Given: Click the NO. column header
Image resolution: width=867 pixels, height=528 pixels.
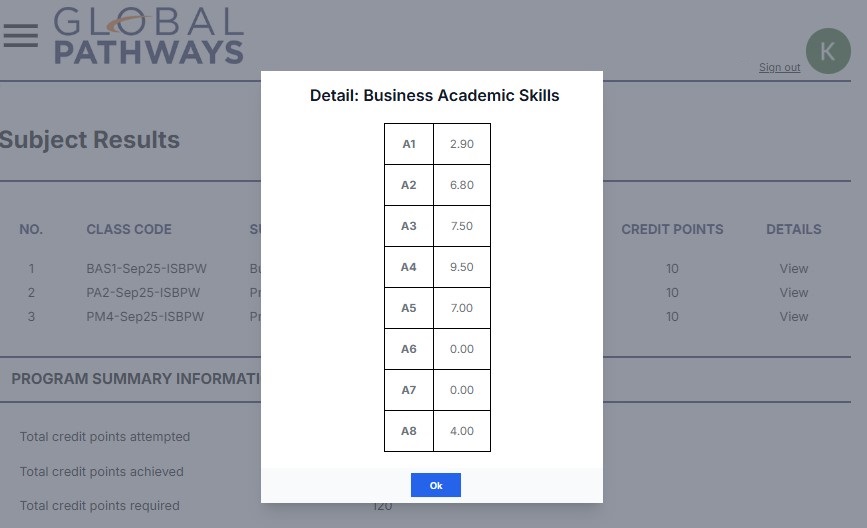Looking at the screenshot, I should pyautogui.click(x=31, y=229).
